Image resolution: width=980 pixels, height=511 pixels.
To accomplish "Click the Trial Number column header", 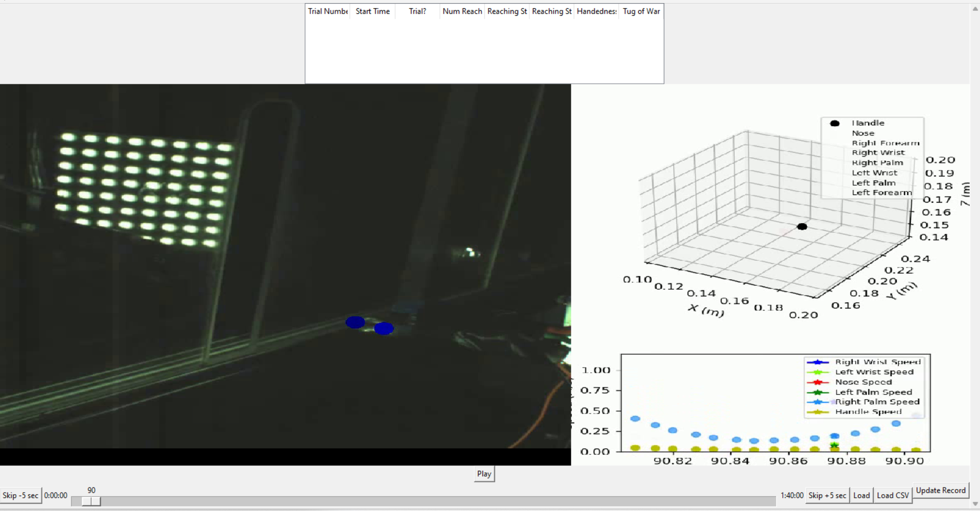I will 328,11.
